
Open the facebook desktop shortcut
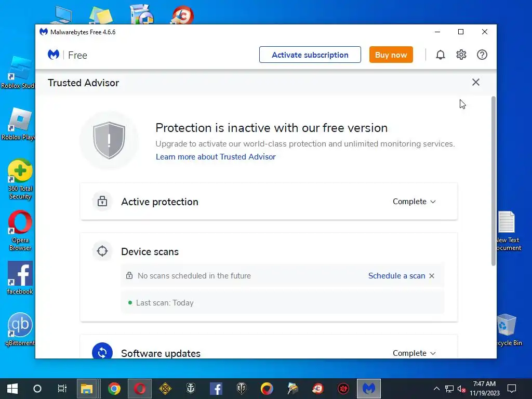point(20,278)
